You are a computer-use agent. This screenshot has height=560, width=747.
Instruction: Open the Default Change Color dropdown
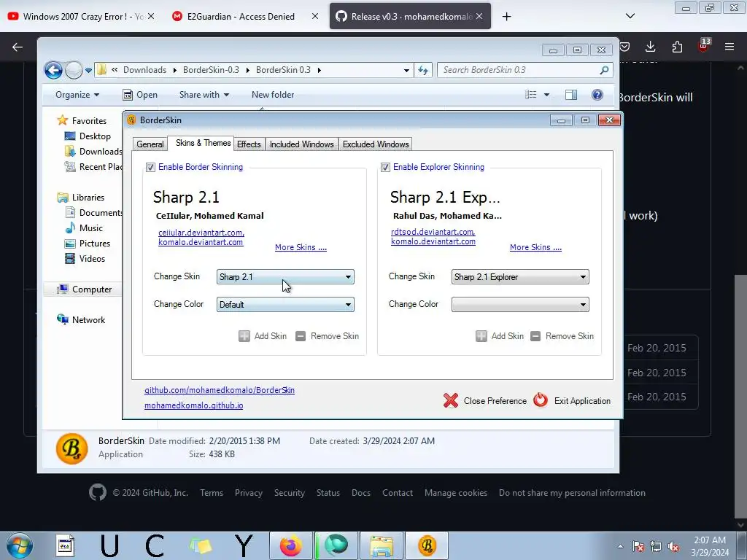coord(285,304)
